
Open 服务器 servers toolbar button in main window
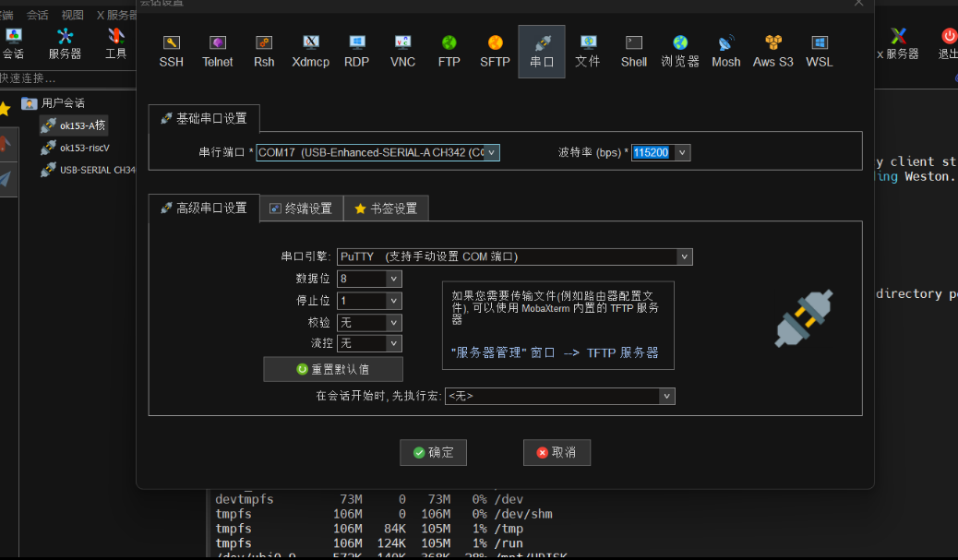click(x=65, y=44)
